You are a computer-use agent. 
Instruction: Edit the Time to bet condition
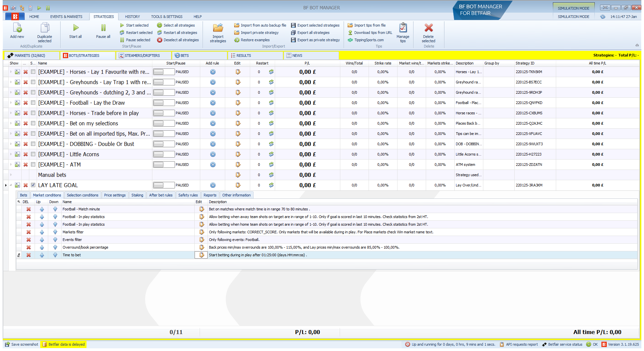click(x=202, y=255)
